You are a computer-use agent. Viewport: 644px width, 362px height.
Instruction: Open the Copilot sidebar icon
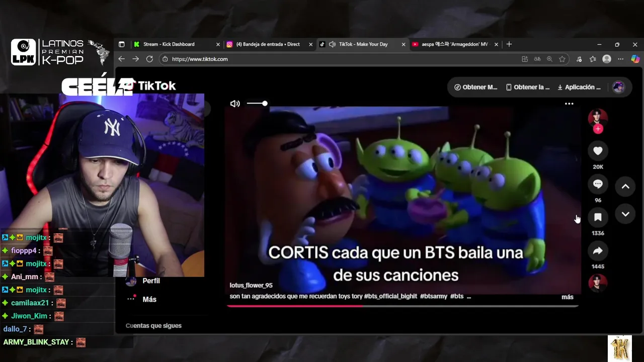(x=635, y=59)
